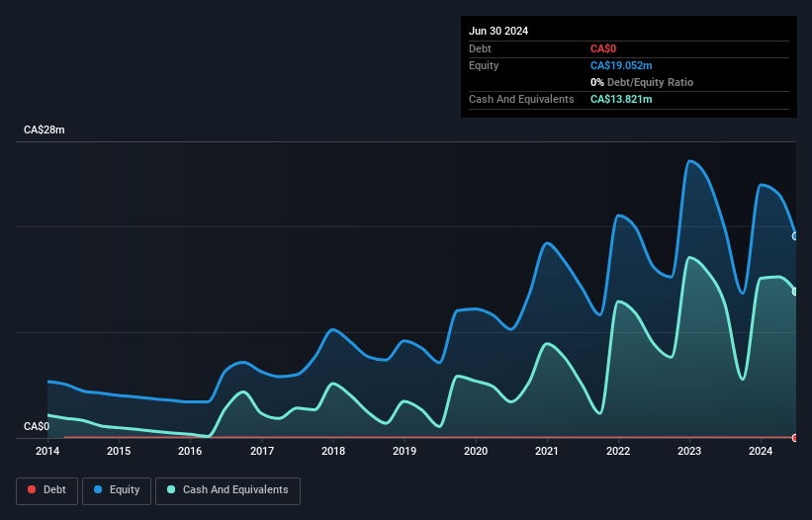The height and width of the screenshot is (520, 812).
Task: Click the 2018 year label
Action: coord(333,452)
